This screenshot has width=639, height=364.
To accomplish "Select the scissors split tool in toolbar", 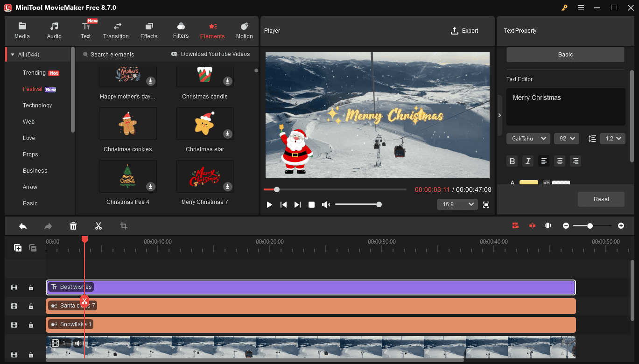I will pyautogui.click(x=98, y=226).
